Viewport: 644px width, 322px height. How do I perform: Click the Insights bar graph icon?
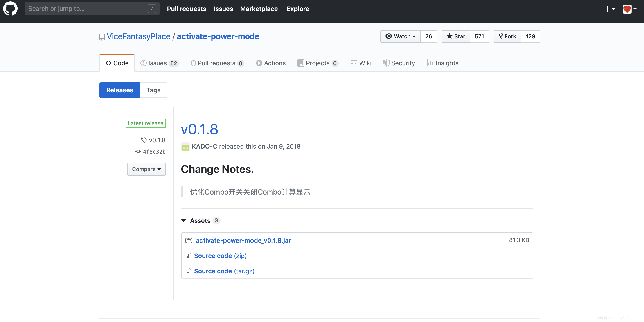[x=430, y=63]
